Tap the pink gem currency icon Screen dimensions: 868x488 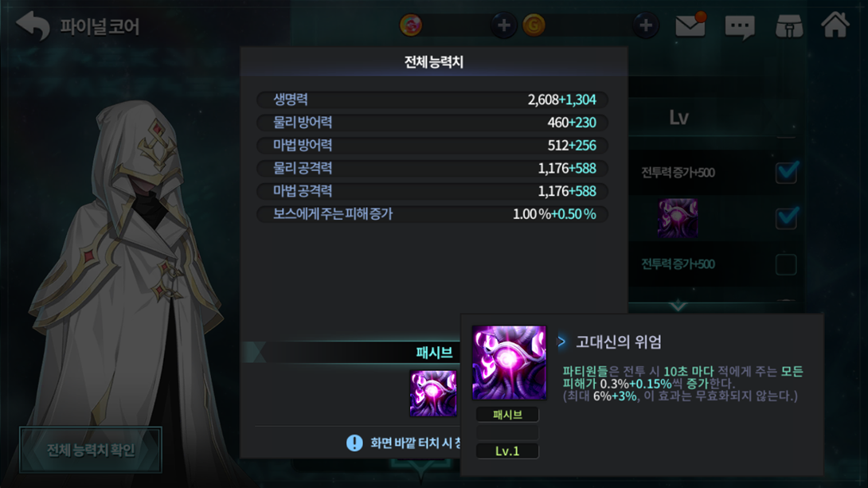(411, 25)
